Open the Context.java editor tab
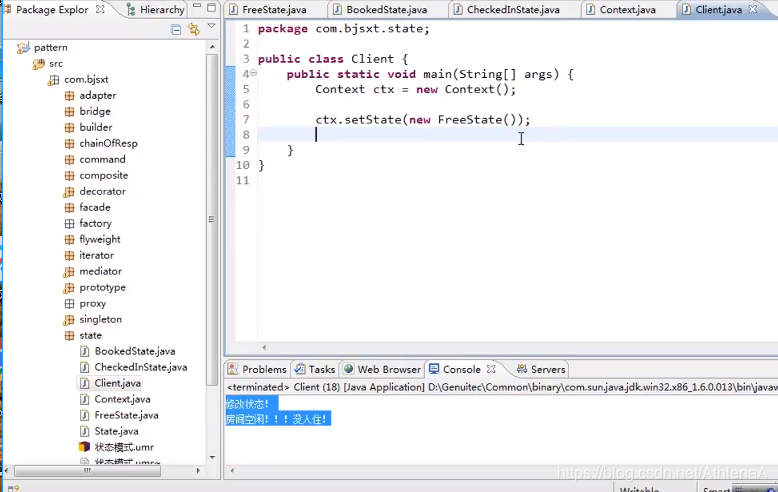Viewport: 778px width, 492px height. tap(627, 9)
